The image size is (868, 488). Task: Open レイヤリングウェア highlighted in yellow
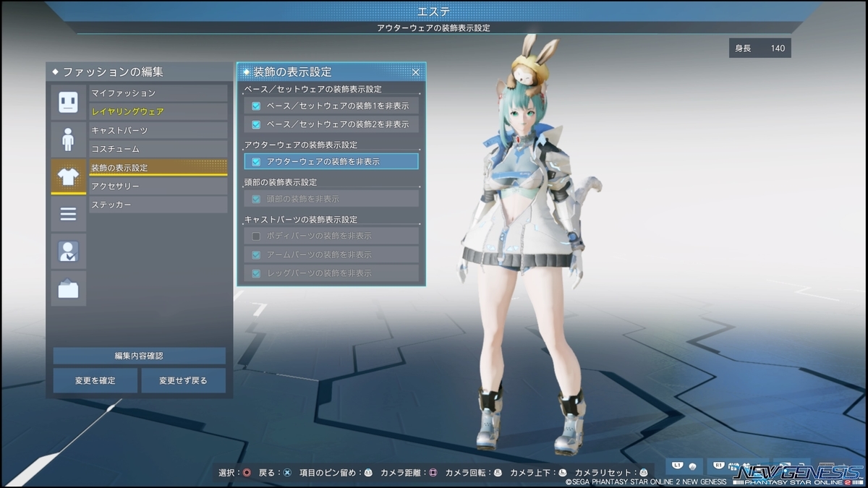pos(158,111)
